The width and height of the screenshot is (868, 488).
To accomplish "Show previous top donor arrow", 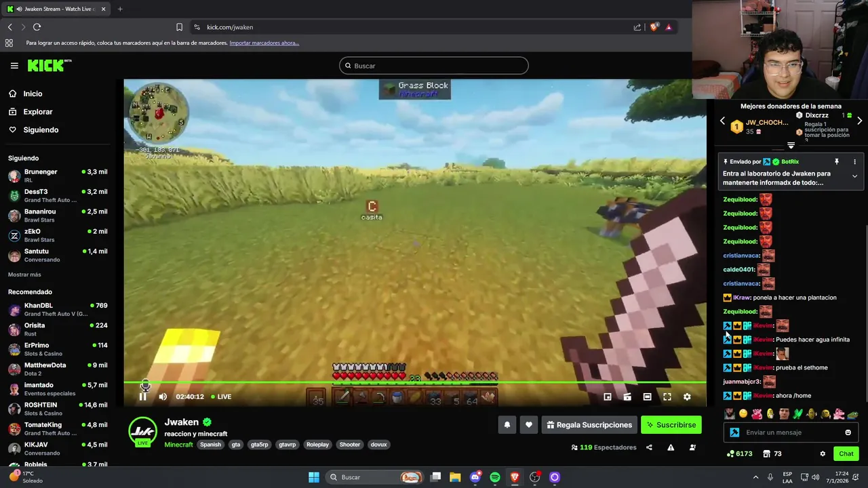I will [722, 121].
